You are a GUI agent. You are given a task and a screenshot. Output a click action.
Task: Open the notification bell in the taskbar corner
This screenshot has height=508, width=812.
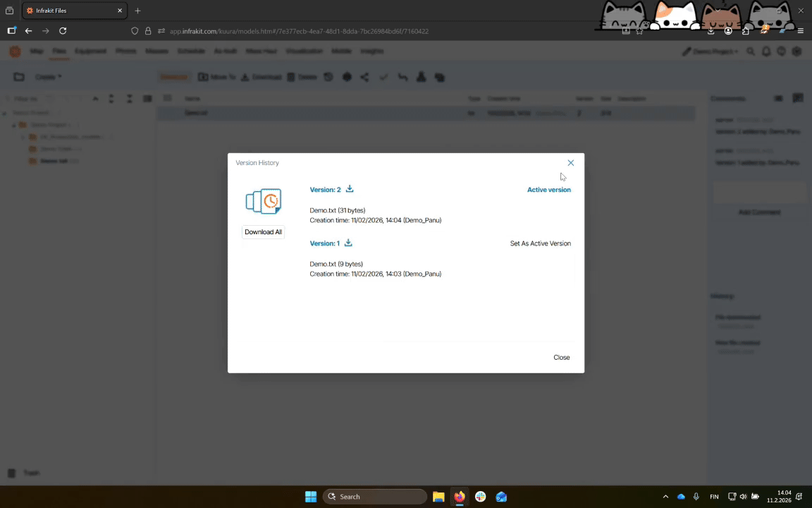click(x=801, y=497)
